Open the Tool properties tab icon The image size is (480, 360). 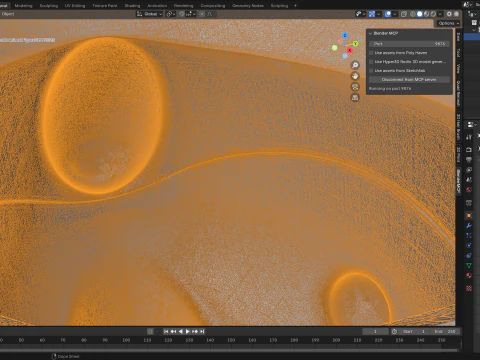point(469,137)
